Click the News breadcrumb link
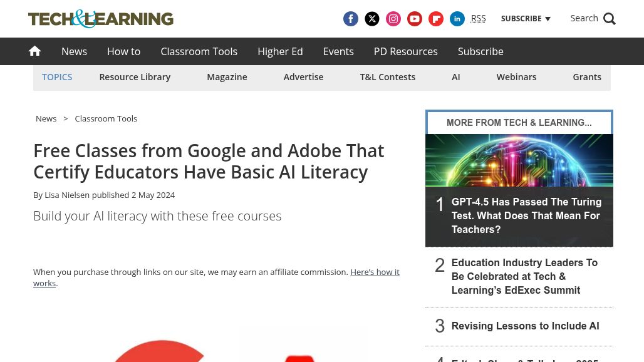Image resolution: width=644 pixels, height=362 pixels. (x=46, y=118)
